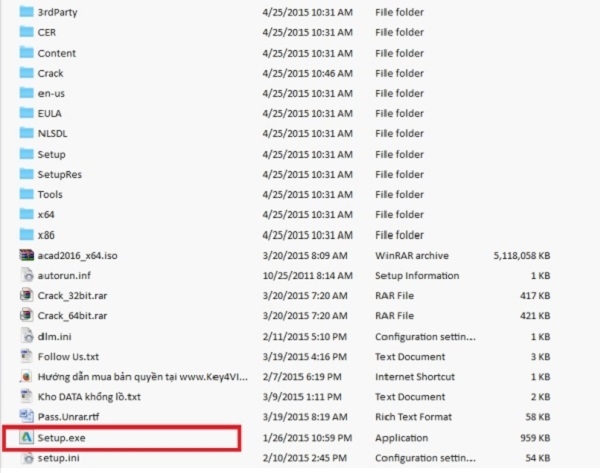Click the dlm.ini file name
The width and height of the screenshot is (600, 473).
pyautogui.click(x=54, y=336)
